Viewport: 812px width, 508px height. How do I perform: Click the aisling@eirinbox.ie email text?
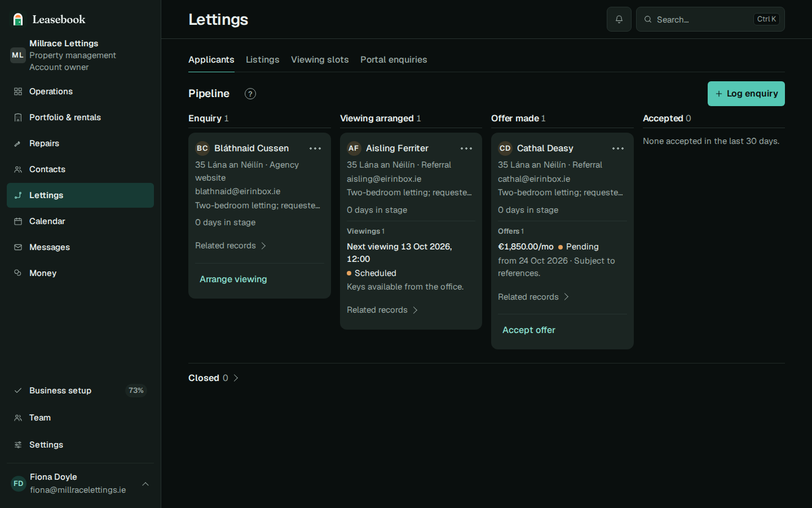click(384, 179)
